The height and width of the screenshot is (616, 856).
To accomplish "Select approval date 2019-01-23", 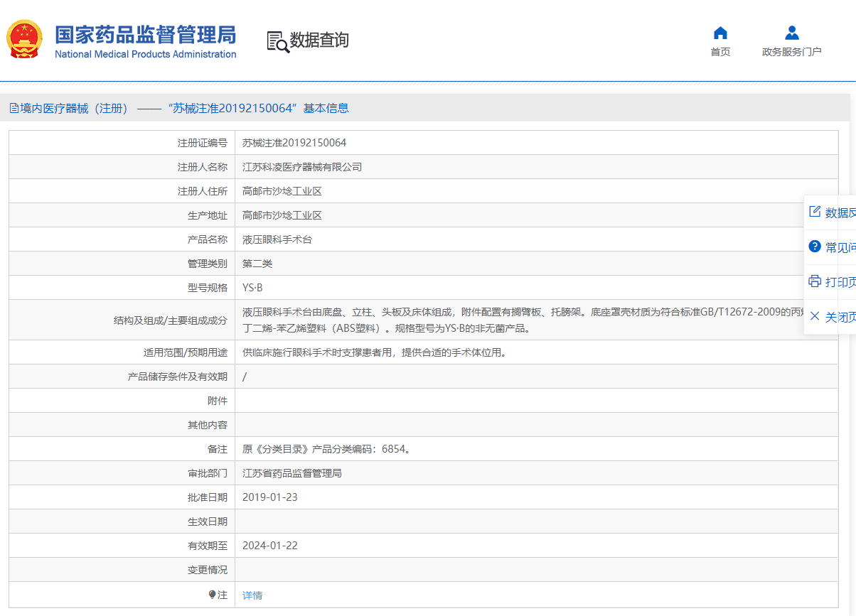I will tap(270, 497).
